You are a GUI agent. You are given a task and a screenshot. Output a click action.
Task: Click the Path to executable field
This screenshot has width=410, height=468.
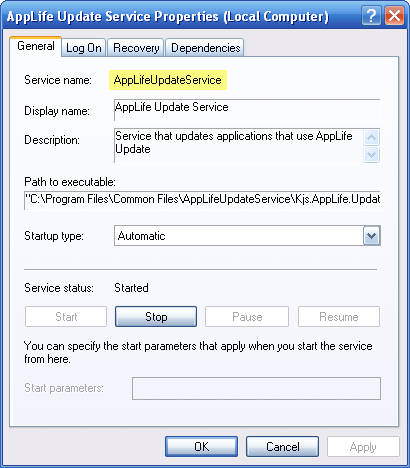click(202, 200)
